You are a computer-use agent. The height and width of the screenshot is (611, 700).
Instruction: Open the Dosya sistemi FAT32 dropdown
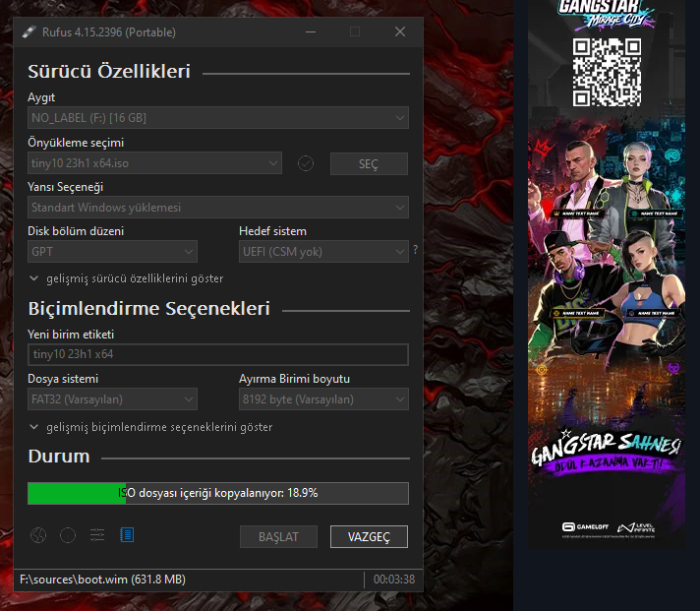click(x=112, y=399)
